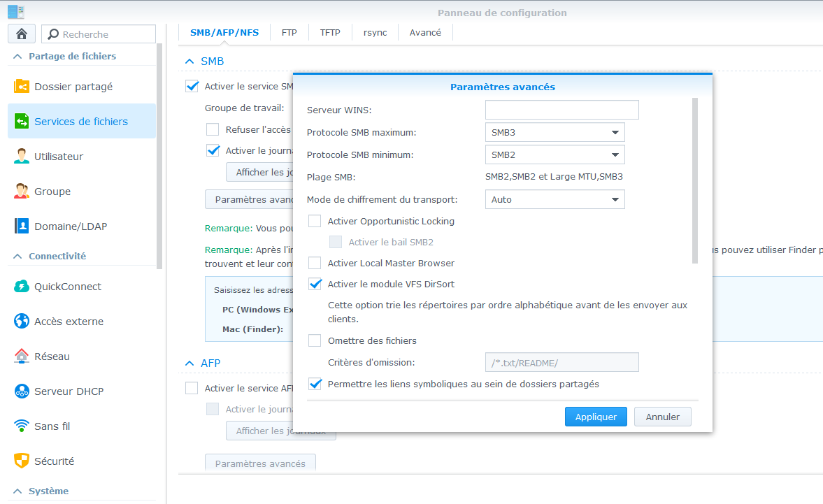Click the Critères d'omission field

point(562,362)
